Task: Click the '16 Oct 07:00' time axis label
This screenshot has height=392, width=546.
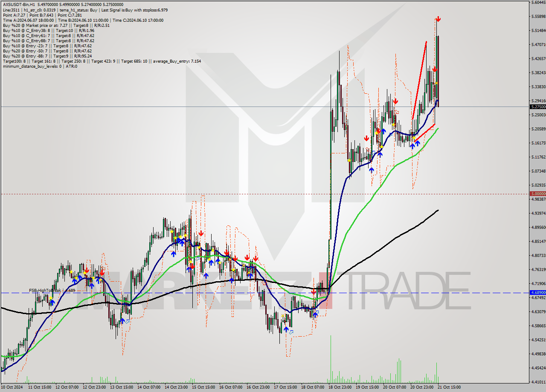Action: 231,387
